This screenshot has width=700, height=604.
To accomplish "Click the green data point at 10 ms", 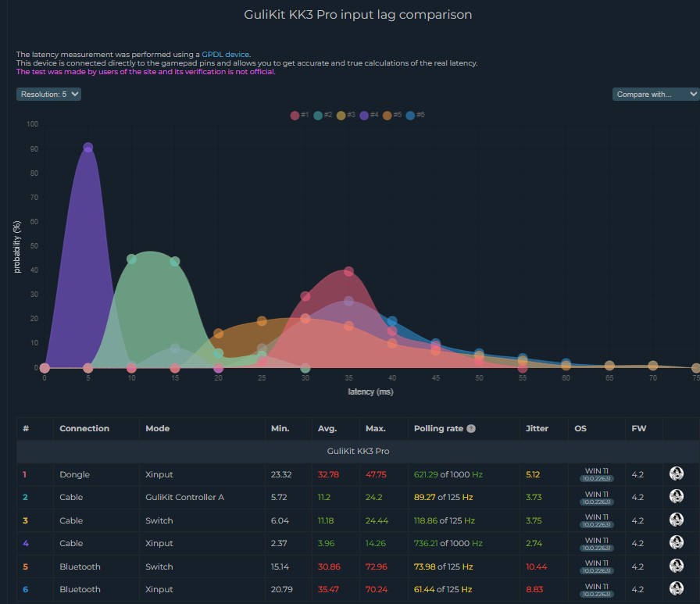I will [x=131, y=259].
